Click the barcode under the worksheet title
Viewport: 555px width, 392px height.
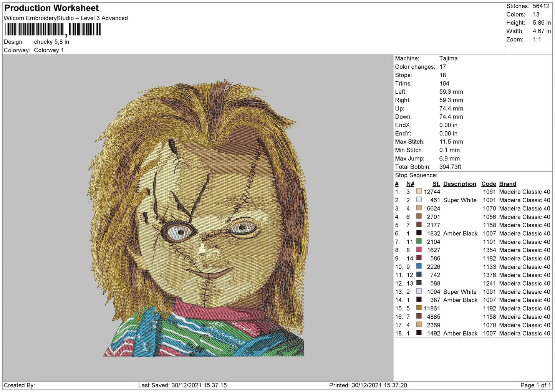(x=53, y=30)
